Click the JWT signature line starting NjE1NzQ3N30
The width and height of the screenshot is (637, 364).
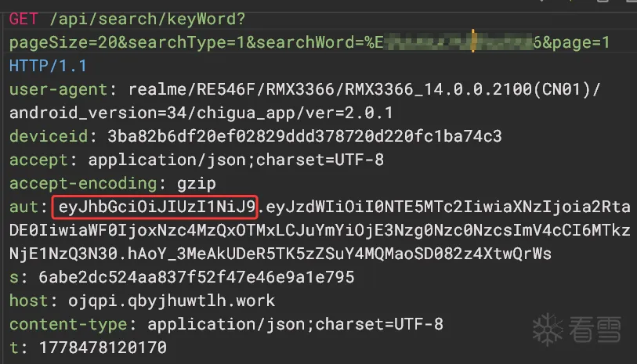(280, 254)
